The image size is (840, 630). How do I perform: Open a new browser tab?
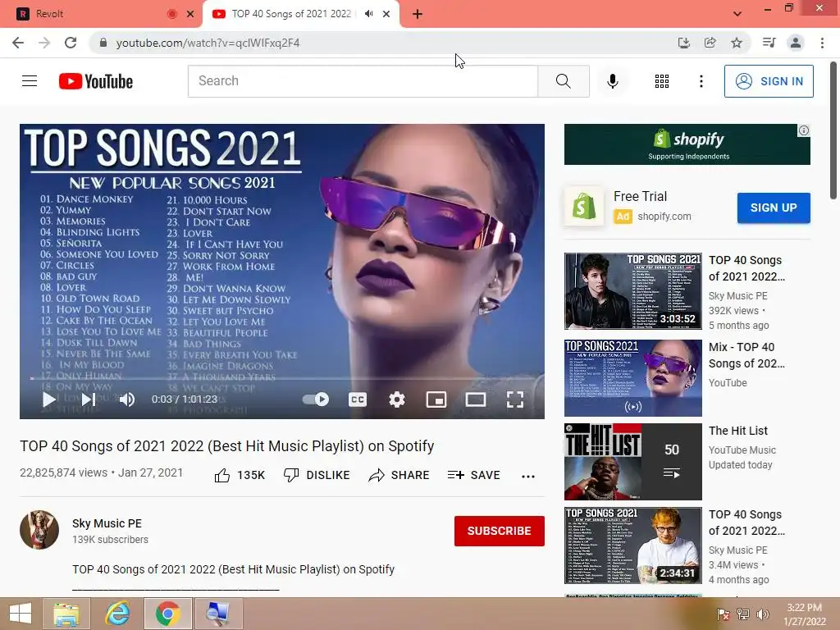click(x=418, y=14)
